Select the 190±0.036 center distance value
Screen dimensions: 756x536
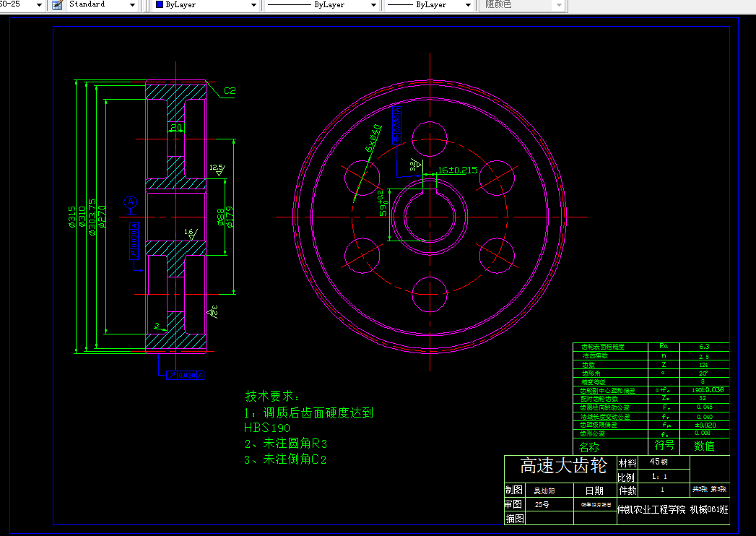(x=708, y=390)
